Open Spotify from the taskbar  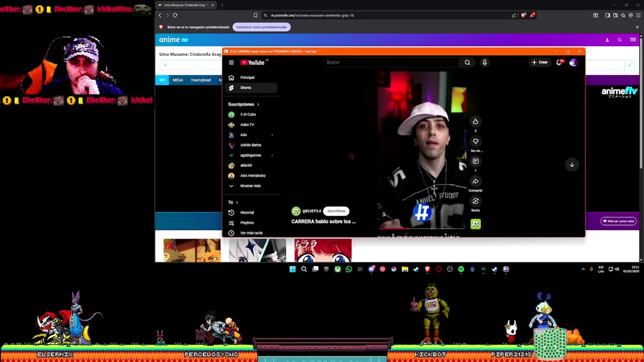[461, 269]
